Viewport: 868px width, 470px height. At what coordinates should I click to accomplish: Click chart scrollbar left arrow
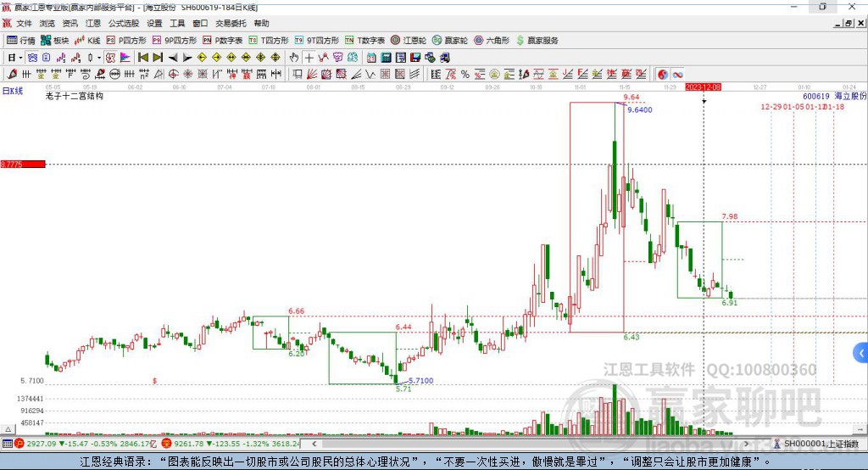coord(314,444)
